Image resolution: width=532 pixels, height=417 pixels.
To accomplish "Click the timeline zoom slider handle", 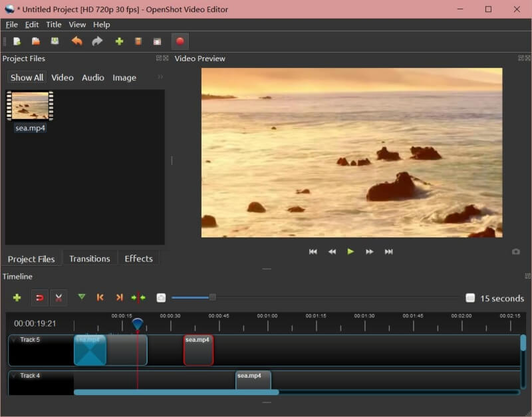I will pyautogui.click(x=212, y=297).
